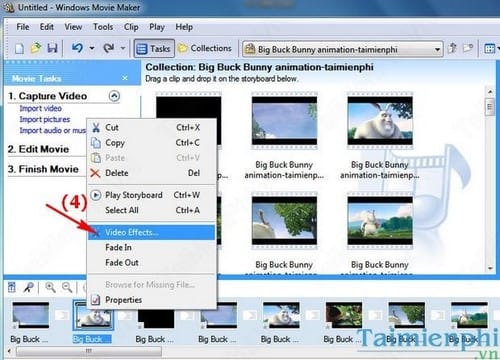This screenshot has height=360, width=500.
Task: Click the New Project toolbar icon
Action: click(x=19, y=49)
